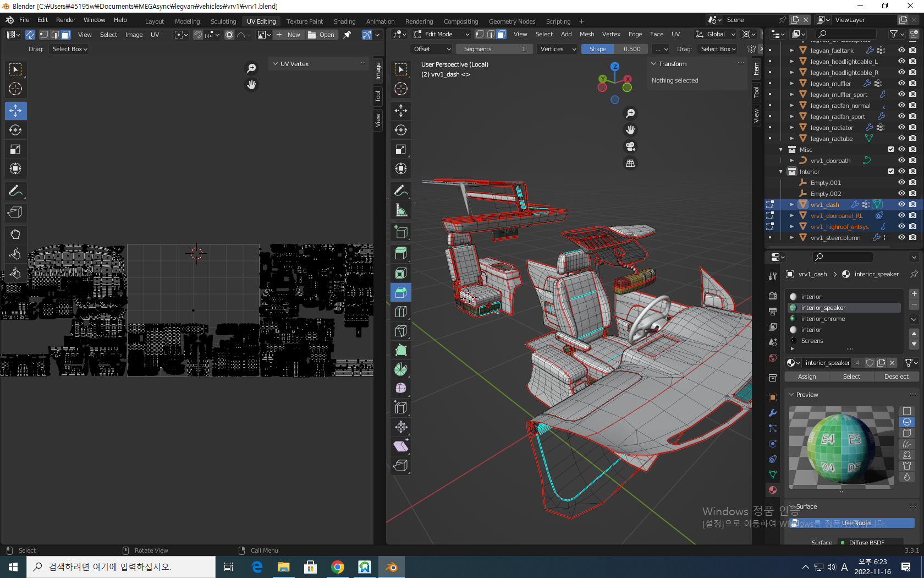The height and width of the screenshot is (578, 924).
Task: Expand the vrv1_steercolumn tree item
Action: [x=792, y=238]
